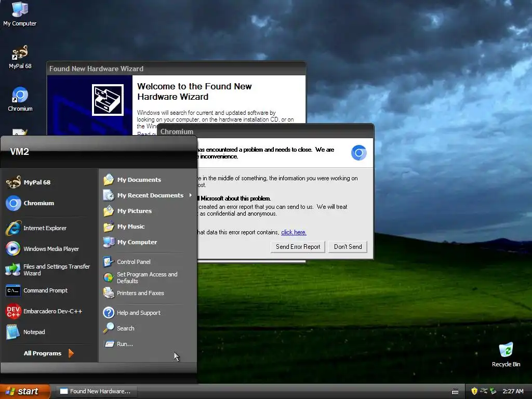Open Help and Support icon
Viewport: 532px width, 399px height.
(109, 312)
